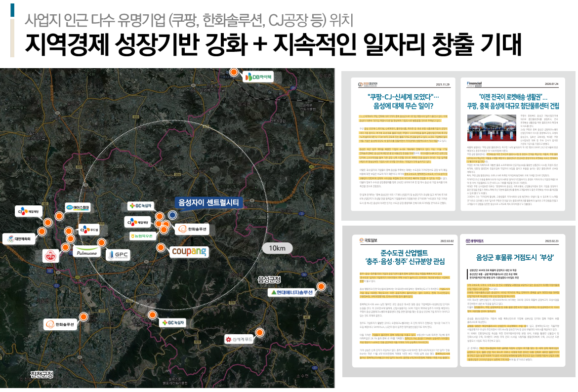The image size is (578, 392).
Task: Click the 신세계푸드 logo label
Action: (239, 339)
